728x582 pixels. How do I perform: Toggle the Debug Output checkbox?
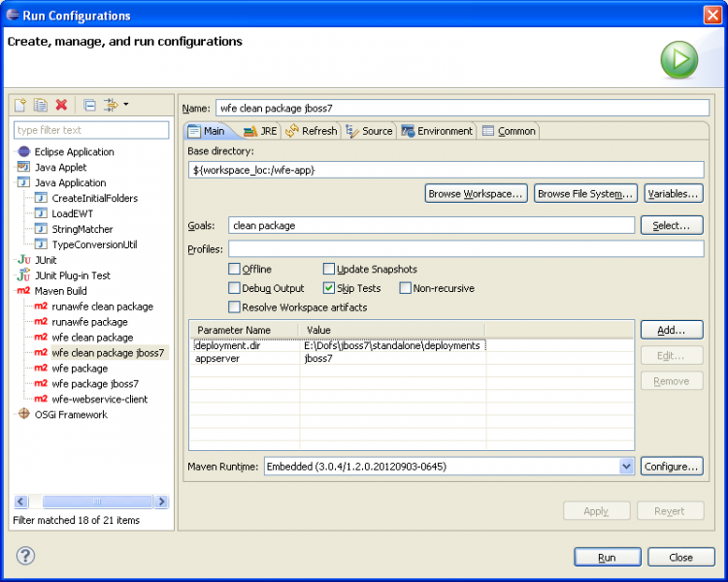point(235,288)
